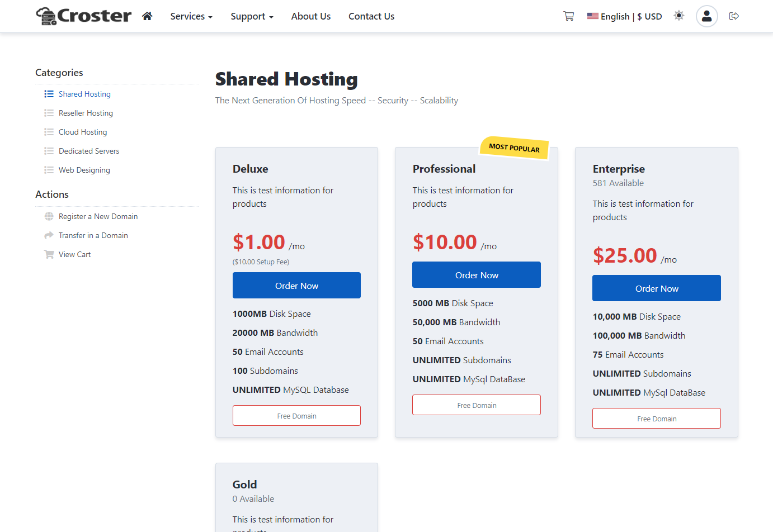Click the Croster logo

click(84, 16)
